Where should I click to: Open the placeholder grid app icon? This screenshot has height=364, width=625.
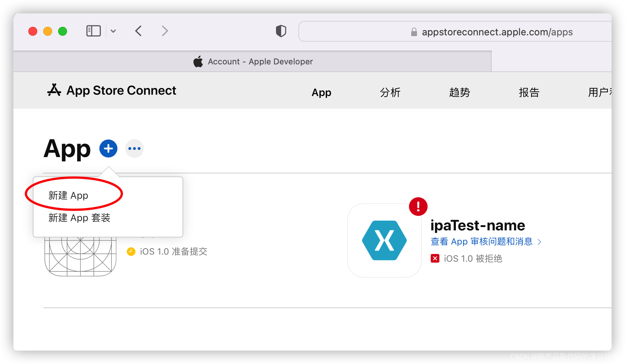(x=80, y=257)
